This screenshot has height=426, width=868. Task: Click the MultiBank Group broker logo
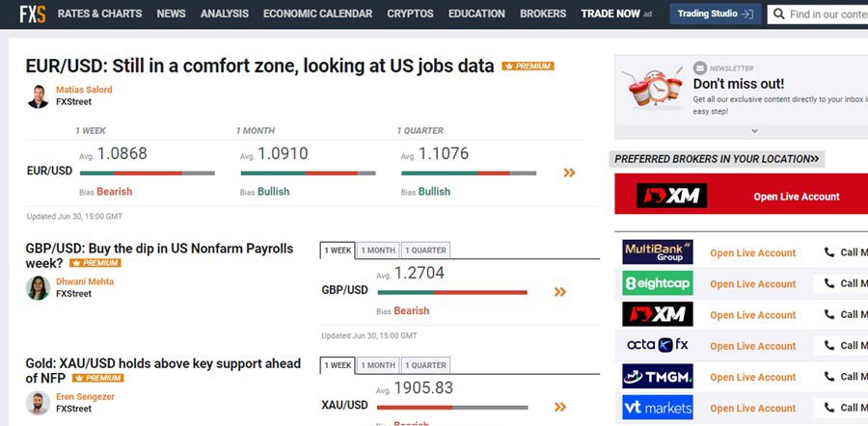pos(657,253)
